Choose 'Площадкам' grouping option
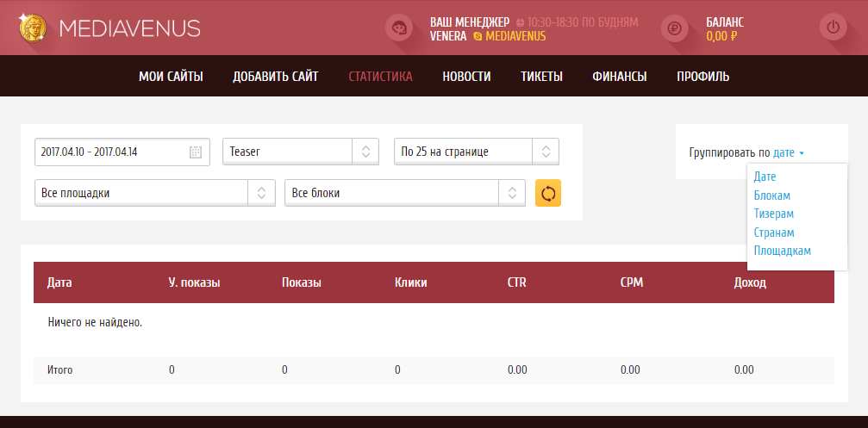868x428 pixels. pos(782,251)
